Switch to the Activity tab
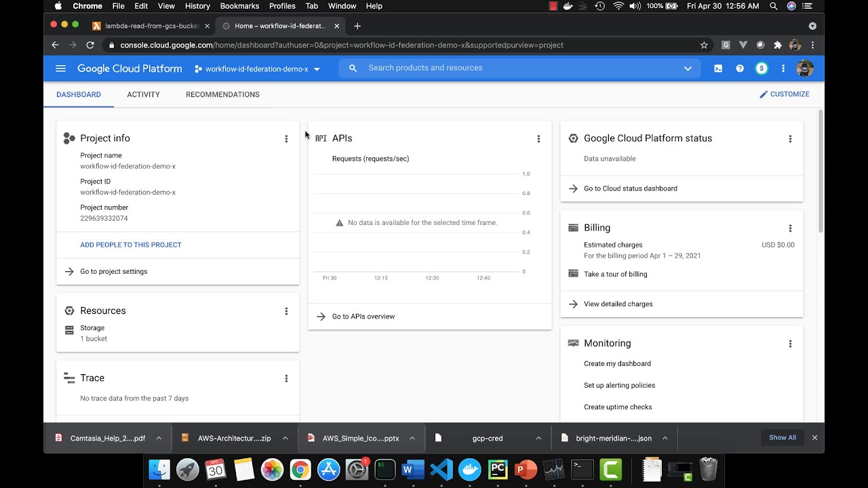 pyautogui.click(x=143, y=95)
